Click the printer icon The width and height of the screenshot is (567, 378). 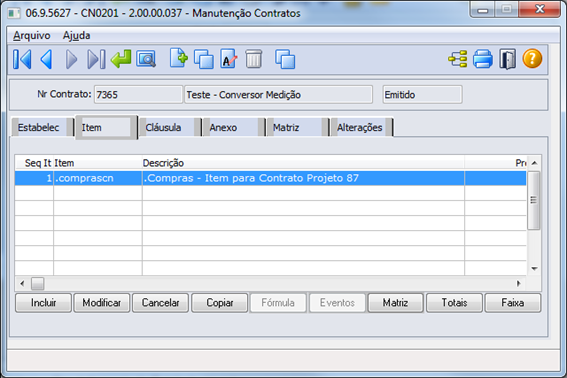coord(483,59)
